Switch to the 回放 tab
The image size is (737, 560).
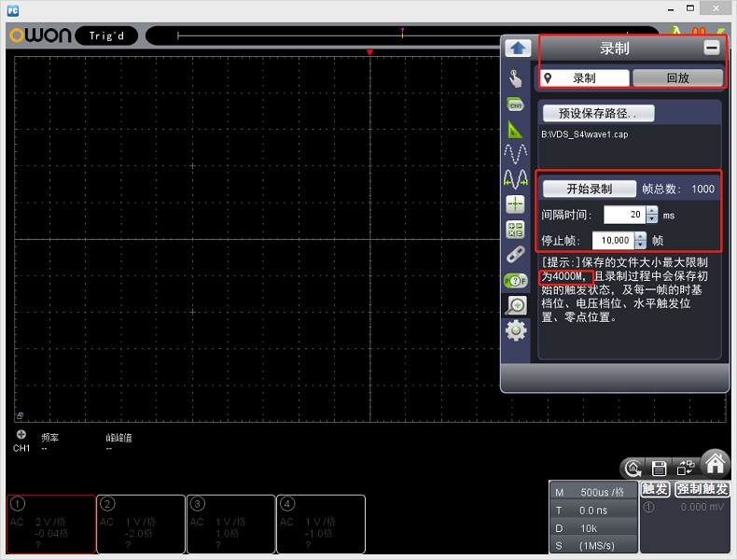tap(677, 78)
